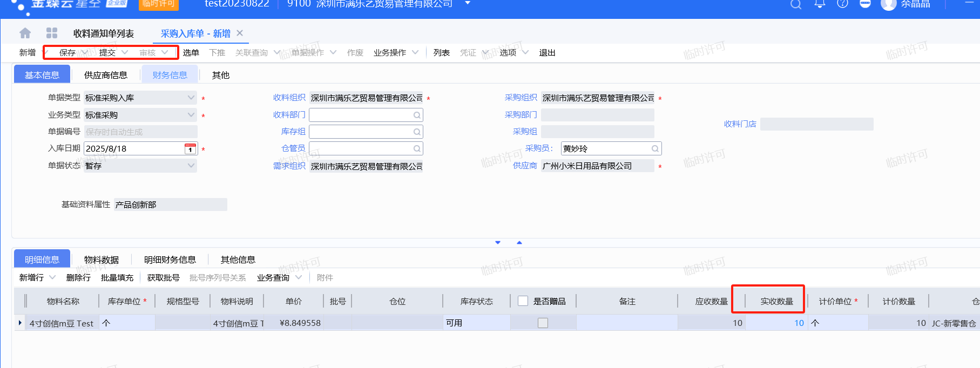Open the chat message bubble icon
The image size is (980, 368).
point(865,4)
